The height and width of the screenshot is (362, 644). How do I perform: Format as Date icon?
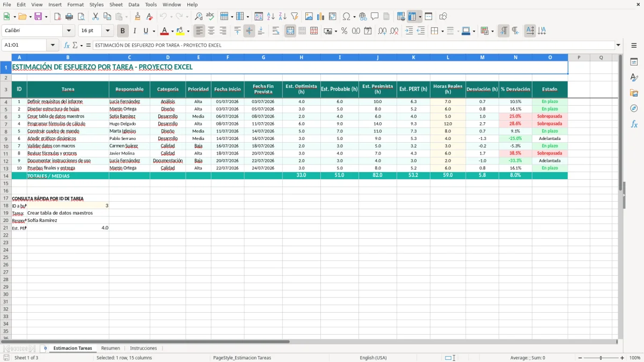[x=368, y=31]
